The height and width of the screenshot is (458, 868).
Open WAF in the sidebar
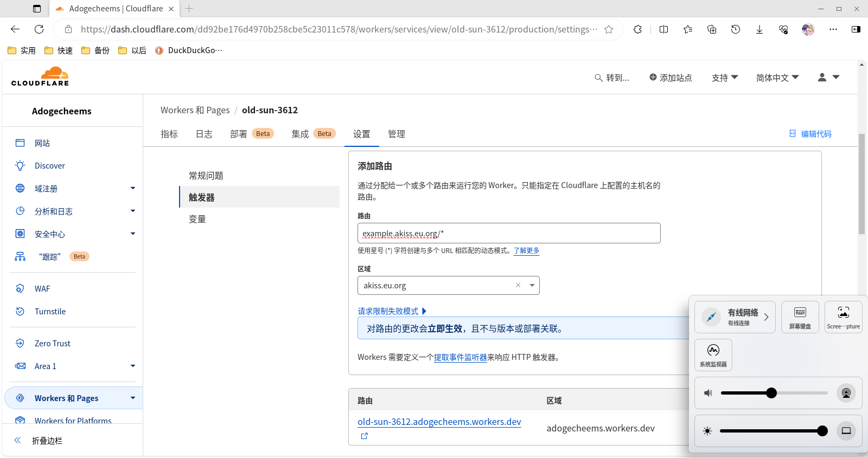coord(42,289)
